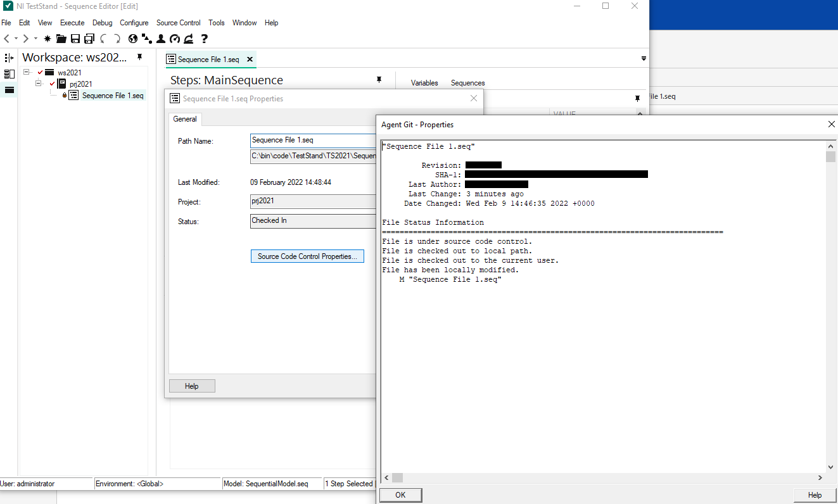838x504 pixels.
Task: Close the Sequence File 1.seq document tab
Action: [x=250, y=60]
